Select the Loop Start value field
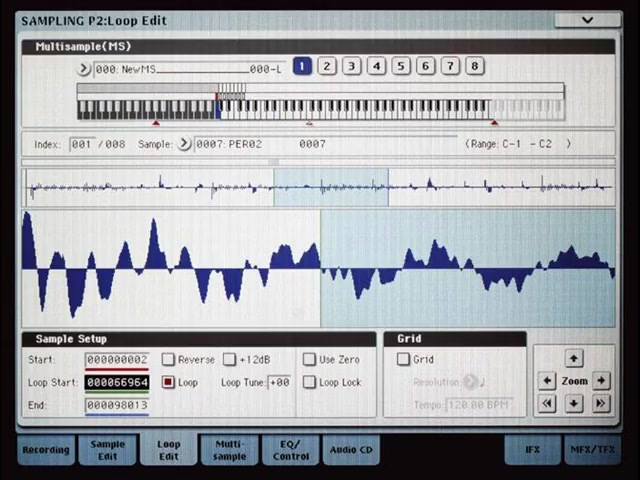 (x=117, y=383)
